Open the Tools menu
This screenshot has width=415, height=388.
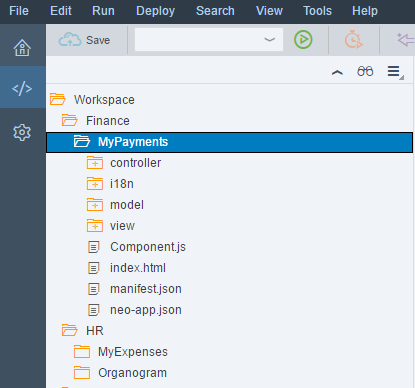tap(317, 11)
